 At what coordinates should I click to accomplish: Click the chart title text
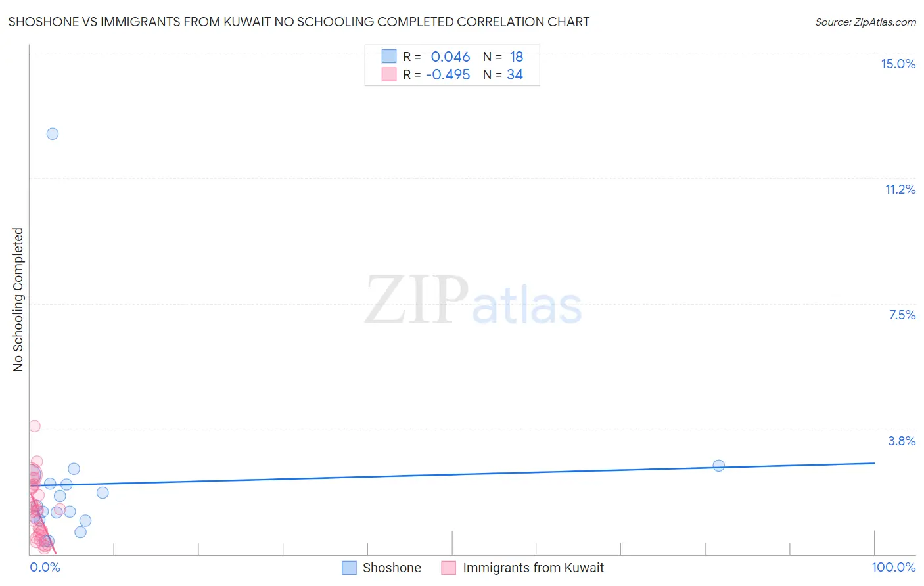(299, 22)
